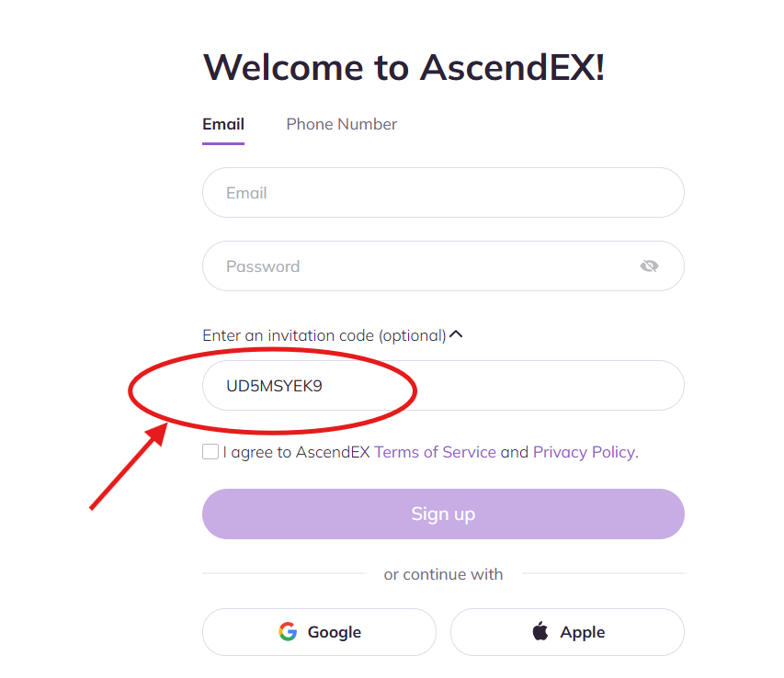Continue with Apple
Image resolution: width=784 pixels, height=678 pixels.
click(x=567, y=631)
